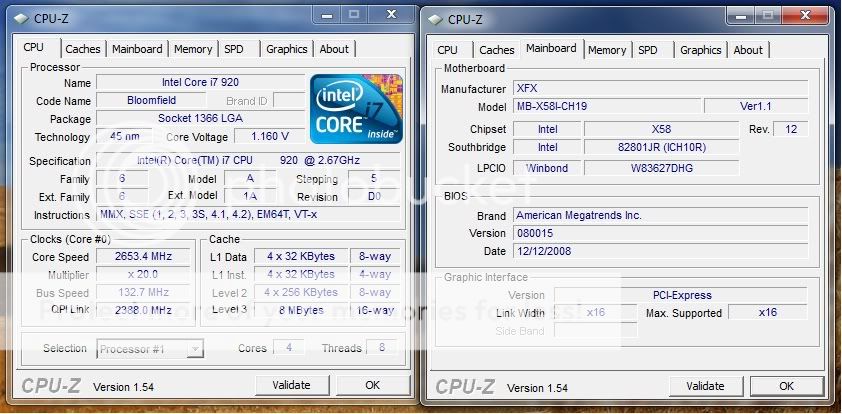Click L1 Data cache value 4 x 32 KBytes
The image size is (842, 414).
click(x=301, y=257)
